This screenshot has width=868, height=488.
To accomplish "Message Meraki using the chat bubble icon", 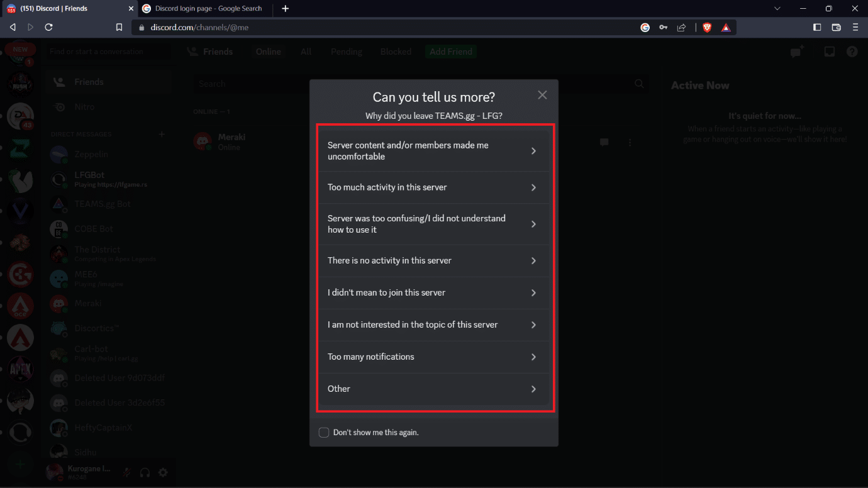I will coord(604,142).
